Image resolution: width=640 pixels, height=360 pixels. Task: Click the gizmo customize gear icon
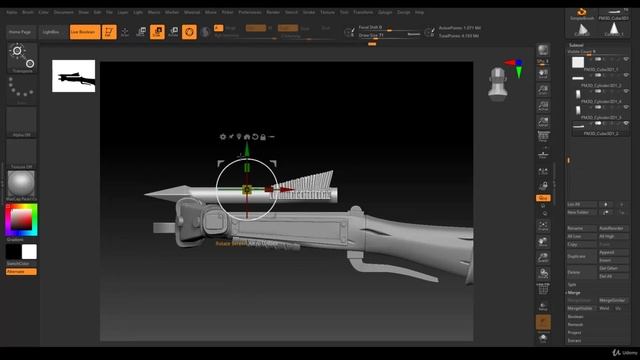pyautogui.click(x=223, y=137)
